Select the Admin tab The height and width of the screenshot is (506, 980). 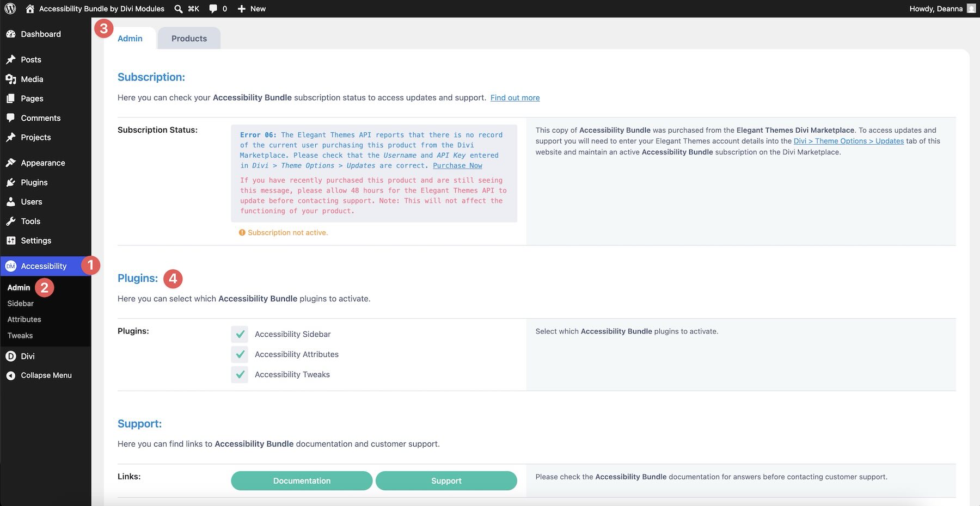[x=130, y=39]
